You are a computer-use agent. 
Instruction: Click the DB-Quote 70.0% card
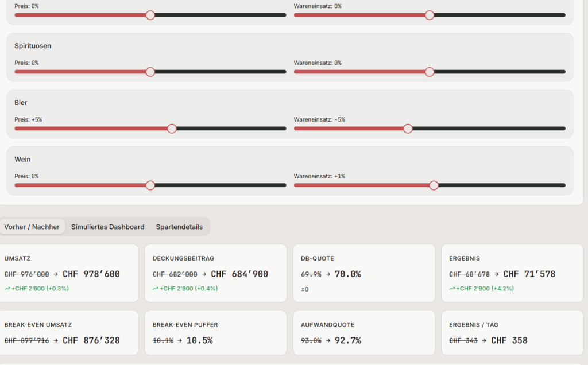363,273
